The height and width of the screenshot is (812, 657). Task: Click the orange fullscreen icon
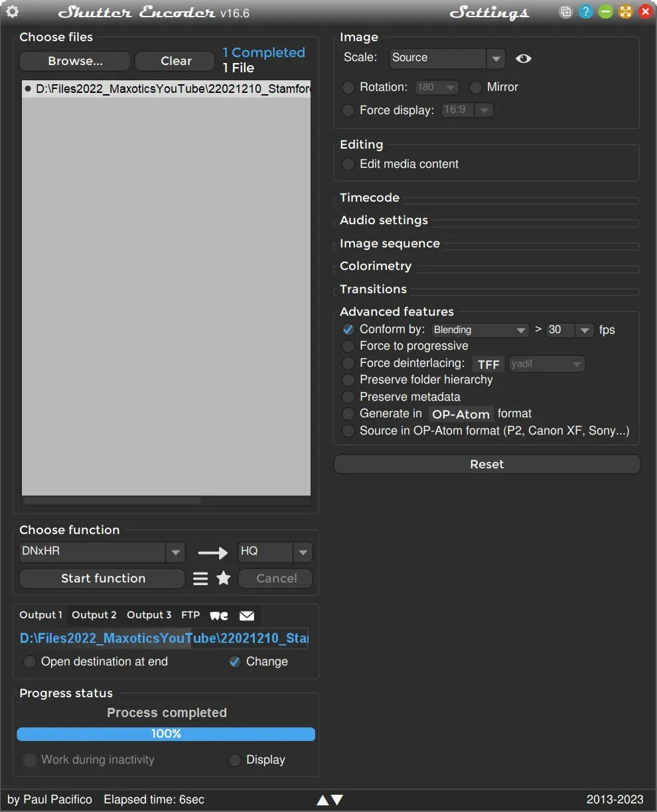625,12
